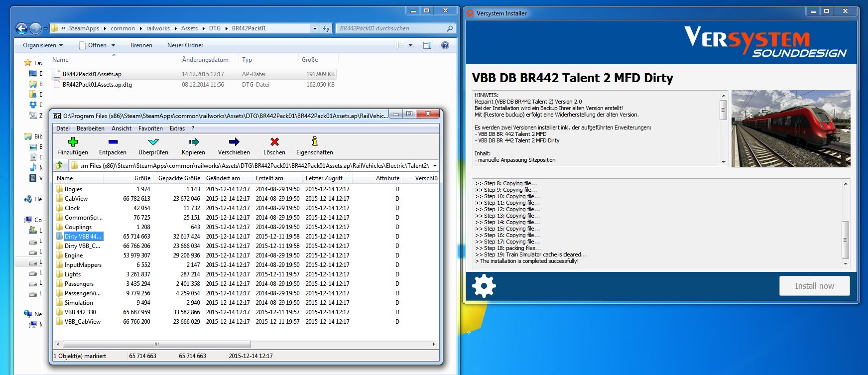
Task: Expand the breadcrumb arrow after railworks
Action: 175,29
